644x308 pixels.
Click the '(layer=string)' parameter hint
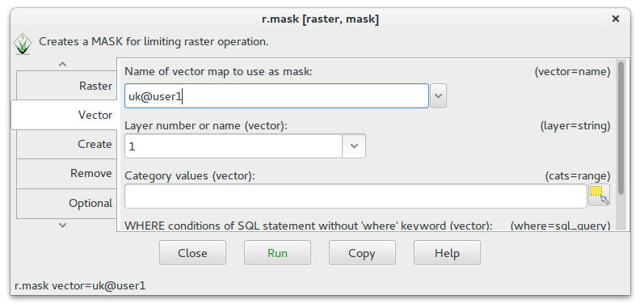575,126
